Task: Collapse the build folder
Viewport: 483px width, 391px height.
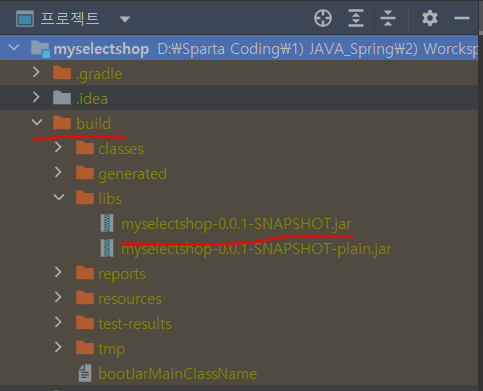Action: (37, 122)
